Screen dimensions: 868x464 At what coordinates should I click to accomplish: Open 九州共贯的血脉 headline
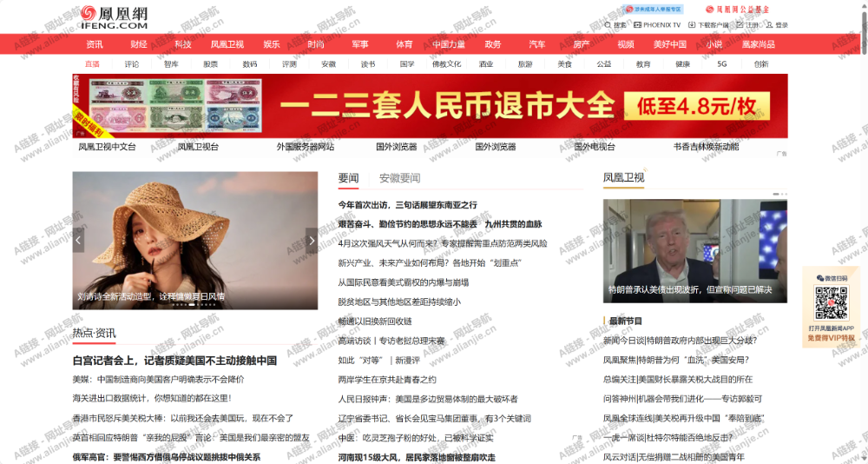513,224
